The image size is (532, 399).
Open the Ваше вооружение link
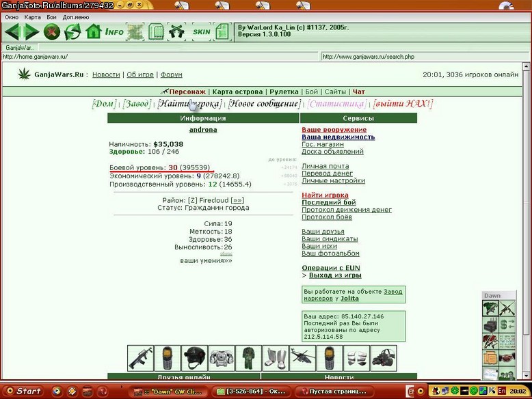pos(334,130)
